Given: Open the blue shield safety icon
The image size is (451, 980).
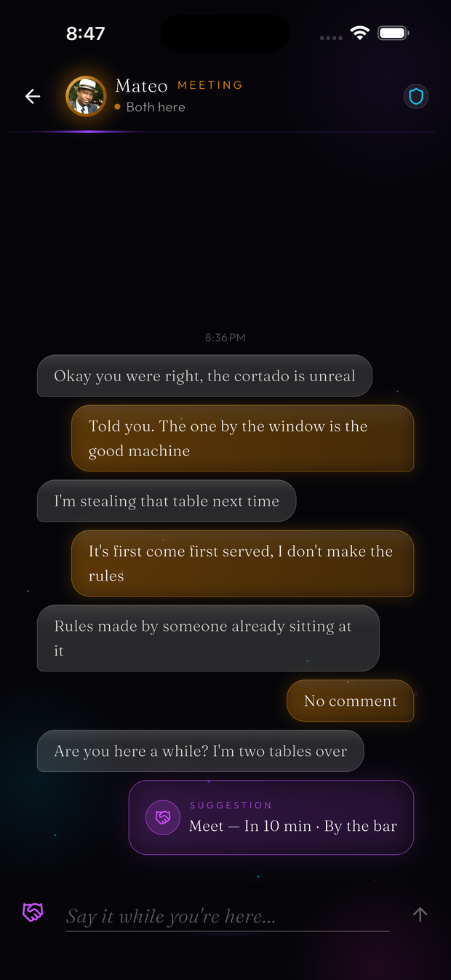Looking at the screenshot, I should 416,96.
